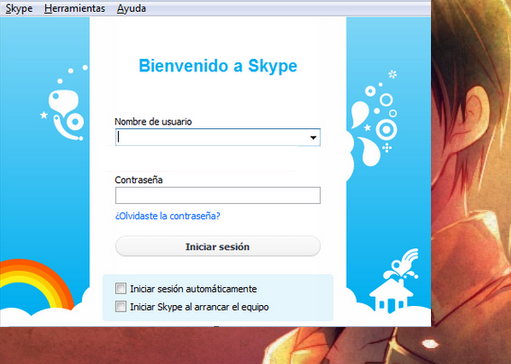Follow the ¿Olvidaste la contraseña? link

tap(168, 216)
